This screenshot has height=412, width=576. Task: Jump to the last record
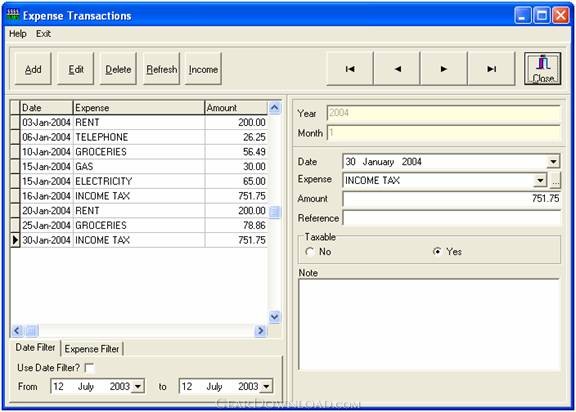tap(491, 69)
